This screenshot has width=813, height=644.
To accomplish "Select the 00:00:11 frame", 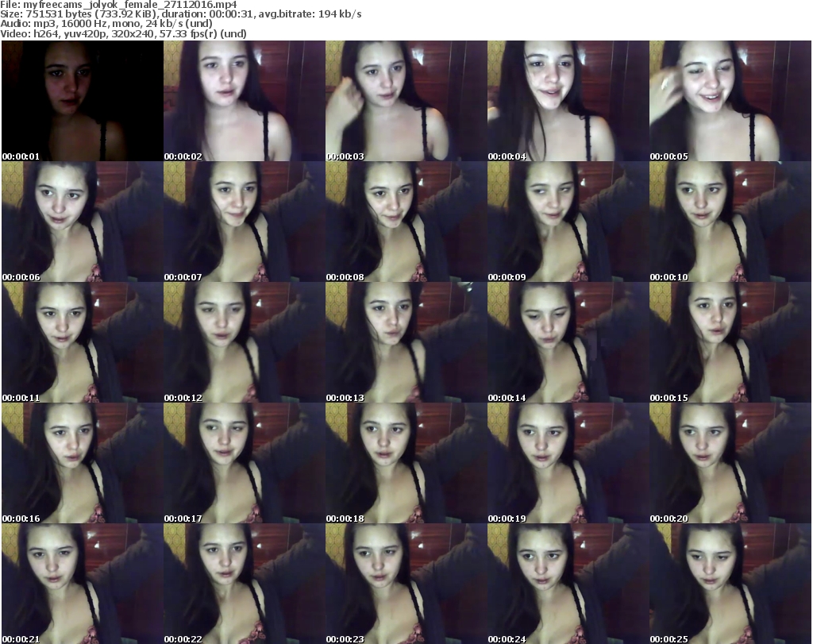I will tap(83, 343).
